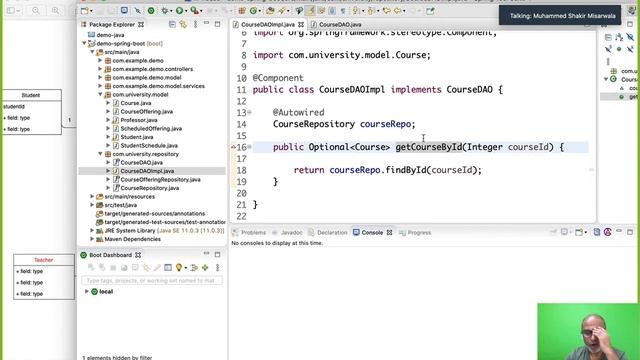The image size is (640, 360).
Task: Select the CourseDAOImpl.java editor tab
Action: (268, 24)
